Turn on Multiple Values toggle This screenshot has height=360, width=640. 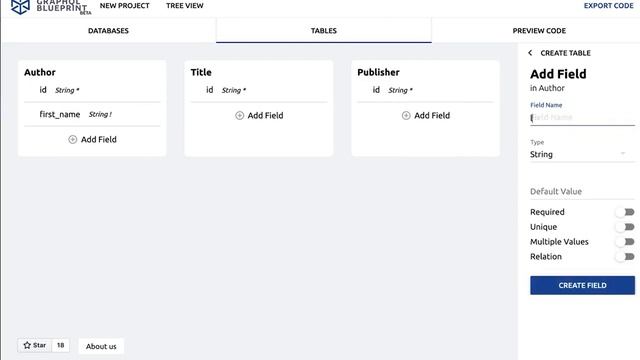pyautogui.click(x=625, y=242)
